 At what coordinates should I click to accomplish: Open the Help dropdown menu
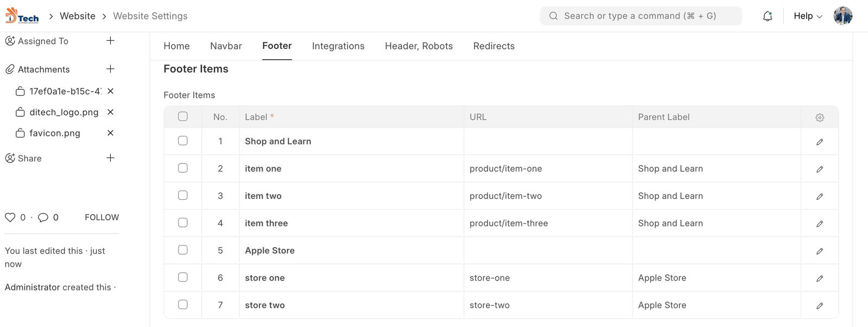(807, 16)
